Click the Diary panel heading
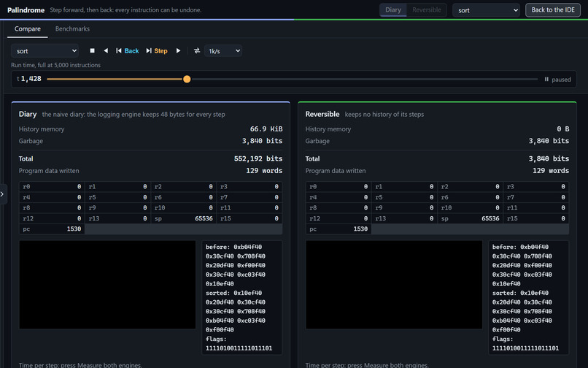 click(28, 114)
